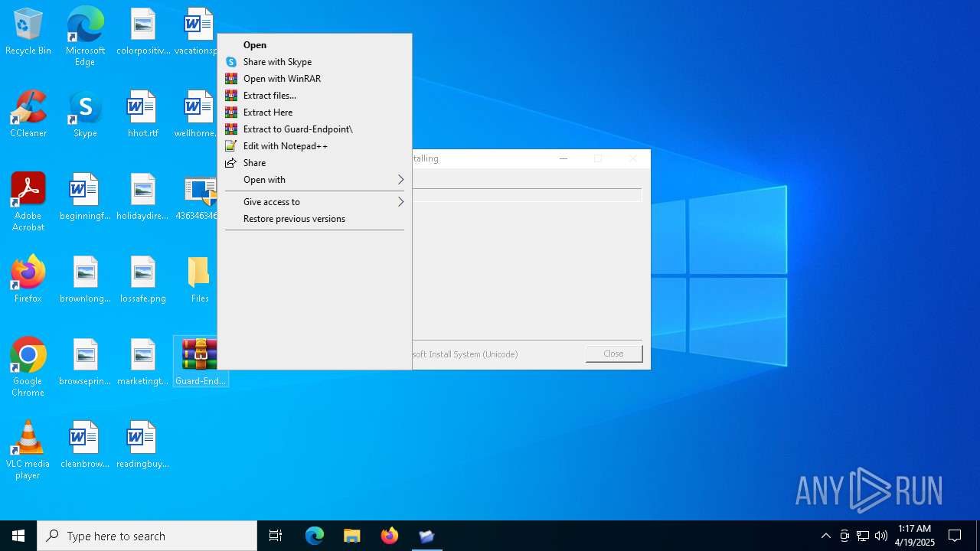The height and width of the screenshot is (551, 980).
Task: Choose Share with Skype in context menu
Action: [x=315, y=62]
